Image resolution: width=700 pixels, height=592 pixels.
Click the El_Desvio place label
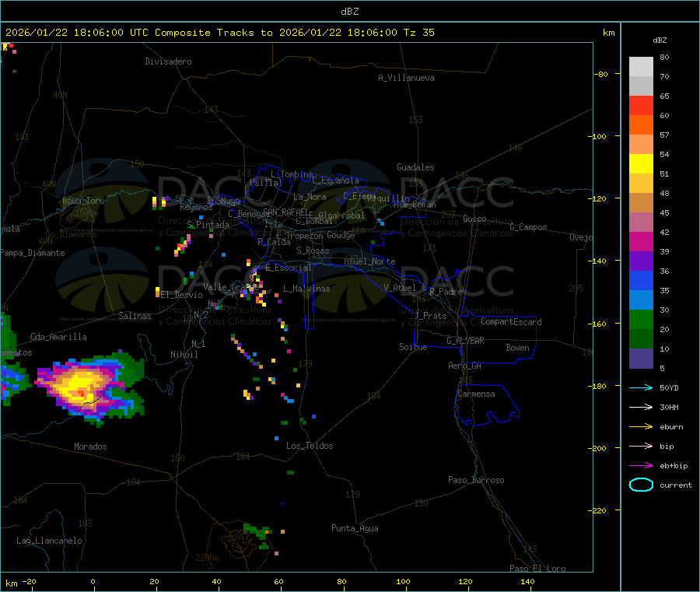(181, 295)
